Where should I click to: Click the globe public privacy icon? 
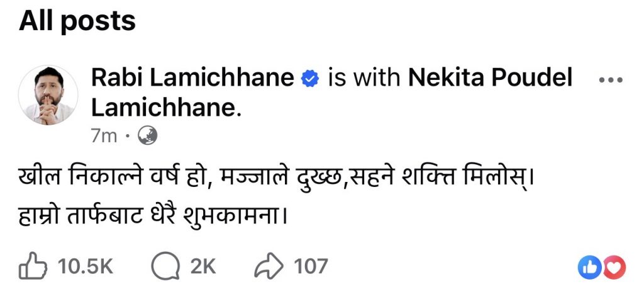click(x=147, y=135)
